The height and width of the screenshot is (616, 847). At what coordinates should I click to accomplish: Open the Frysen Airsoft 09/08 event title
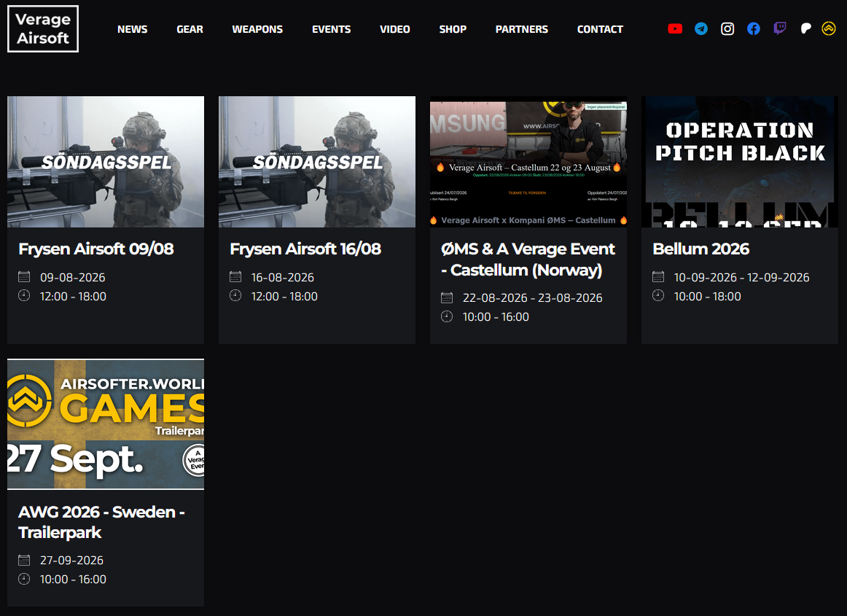tap(96, 249)
